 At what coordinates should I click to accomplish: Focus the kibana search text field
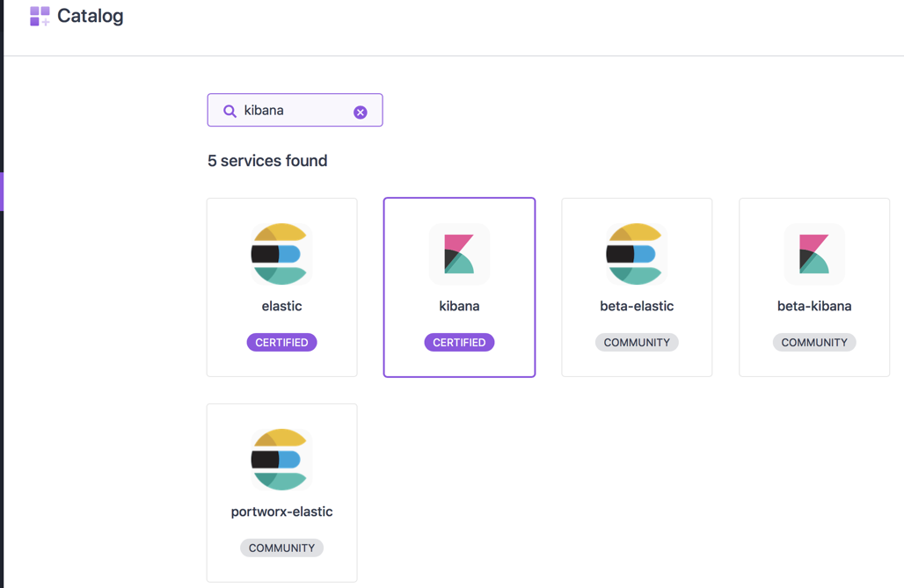[295, 111]
